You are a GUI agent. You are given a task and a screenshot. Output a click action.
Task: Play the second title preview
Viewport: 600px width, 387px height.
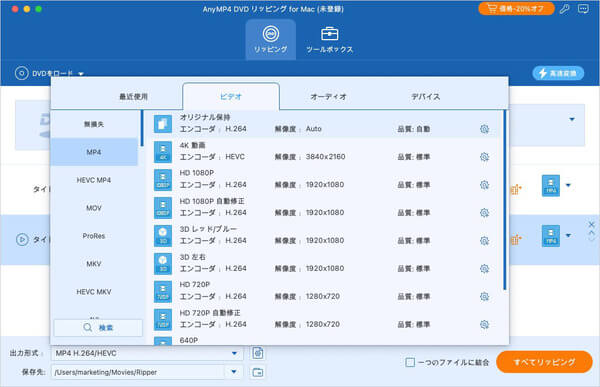[x=22, y=240]
